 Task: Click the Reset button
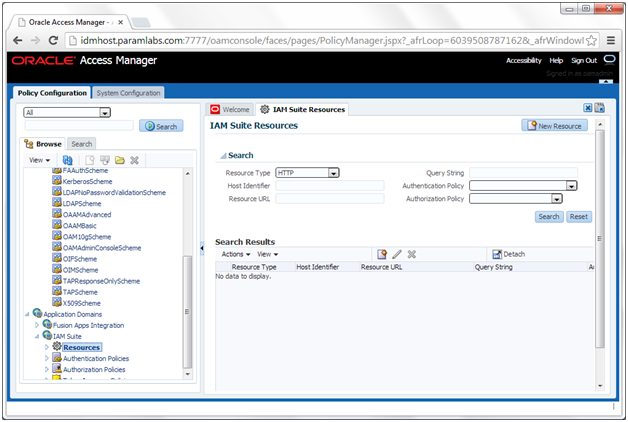579,217
